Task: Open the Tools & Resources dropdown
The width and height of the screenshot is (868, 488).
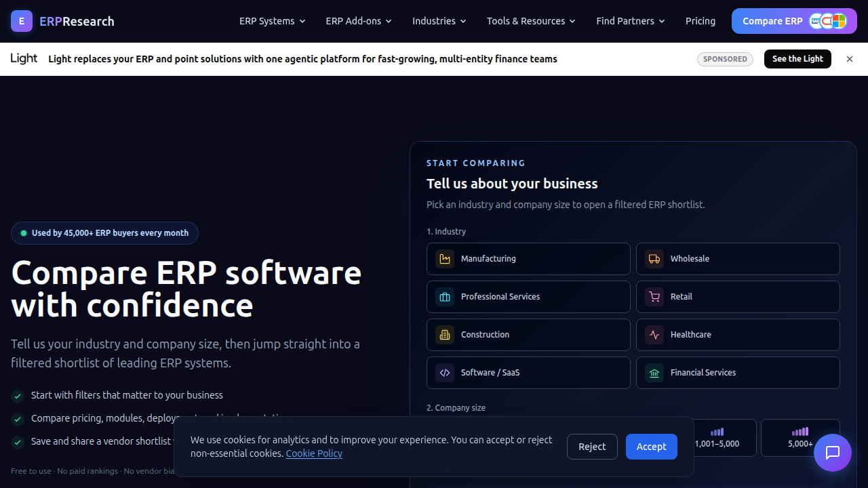Action: click(531, 21)
